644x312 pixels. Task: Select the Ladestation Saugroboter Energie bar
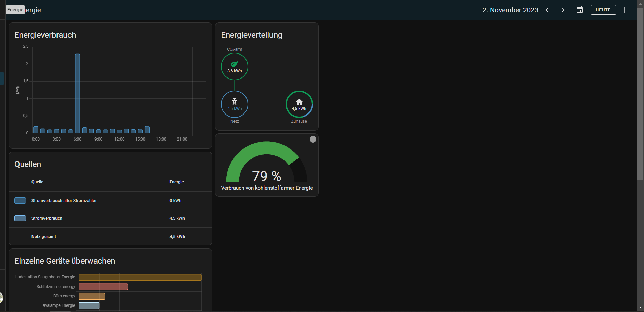[x=140, y=277]
